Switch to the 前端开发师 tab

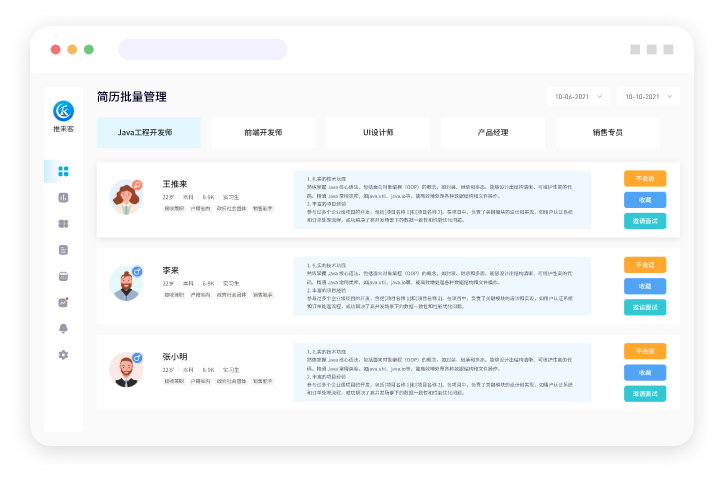tap(263, 132)
